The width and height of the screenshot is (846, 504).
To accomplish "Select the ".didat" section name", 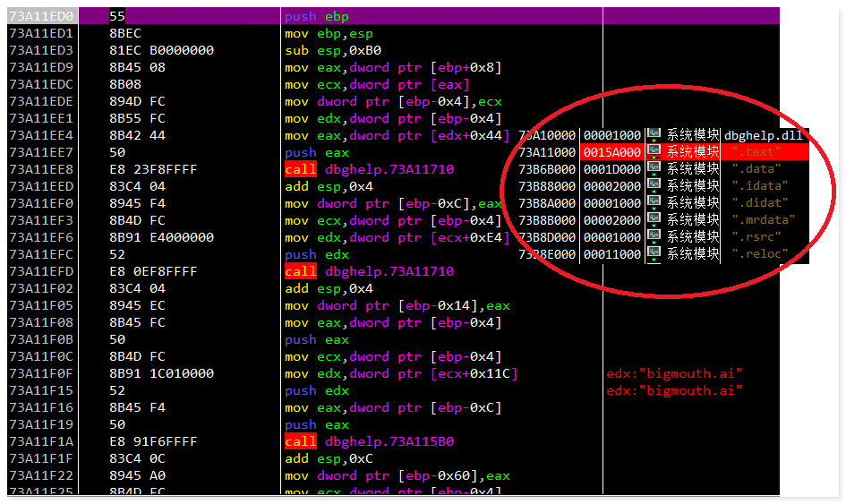I will (760, 203).
